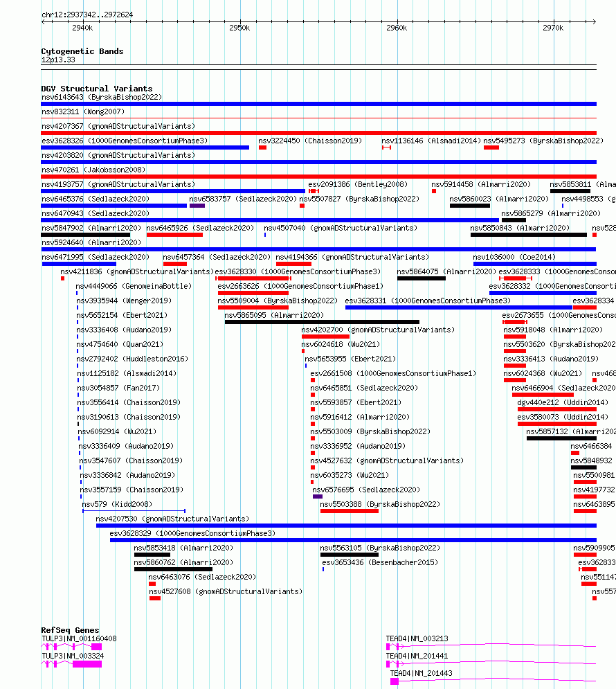Screen dimensions: 616x689
Task: Open the nsv3935944 (Wenger2019) label
Action: pyautogui.click(x=124, y=300)
